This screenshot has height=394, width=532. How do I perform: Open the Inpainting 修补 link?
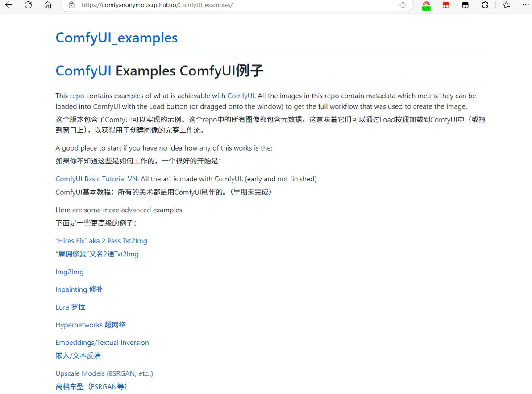(x=79, y=289)
